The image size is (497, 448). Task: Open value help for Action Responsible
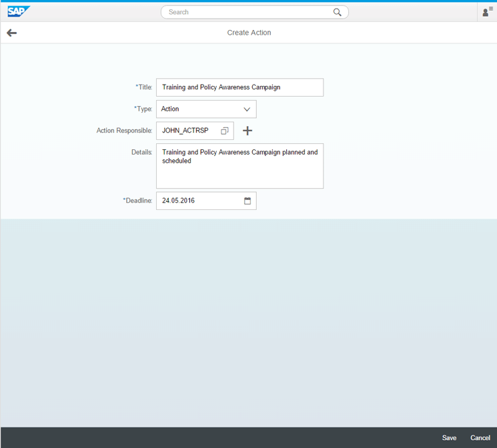(x=225, y=131)
